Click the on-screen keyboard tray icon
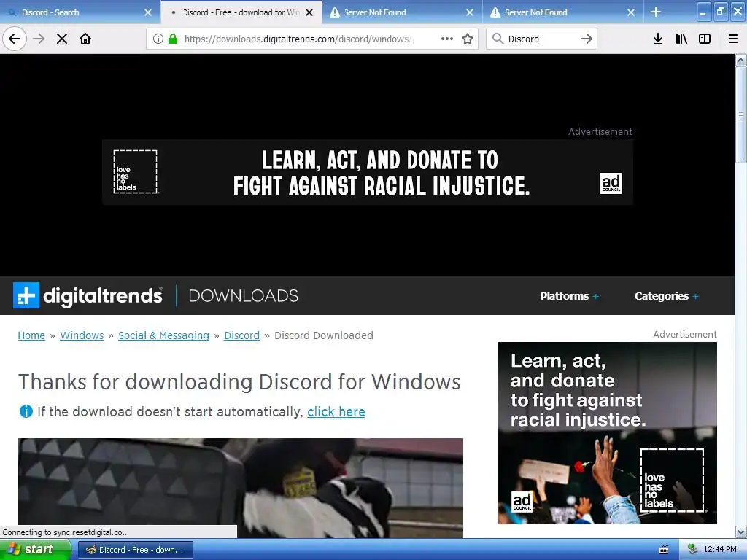Image resolution: width=747 pixels, height=560 pixels. click(x=664, y=550)
